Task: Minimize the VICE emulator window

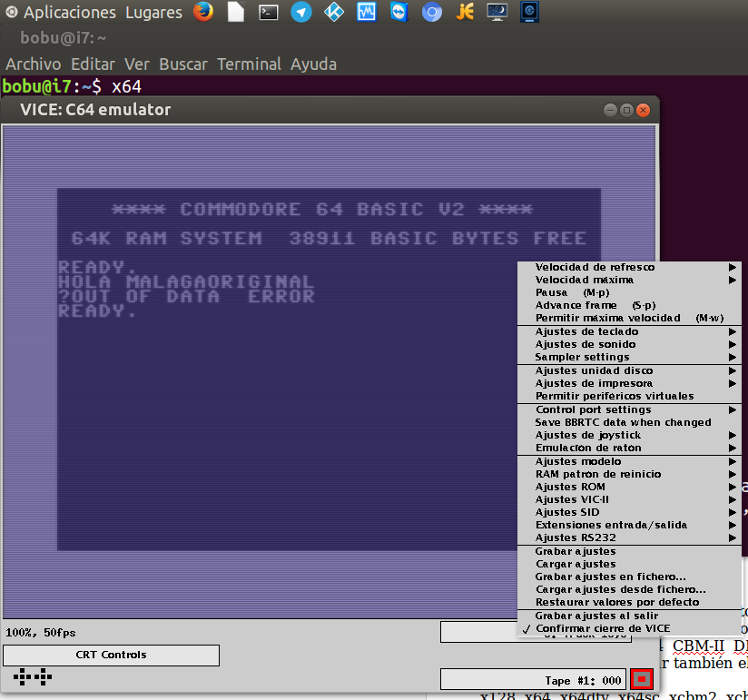Action: pyautogui.click(x=610, y=110)
